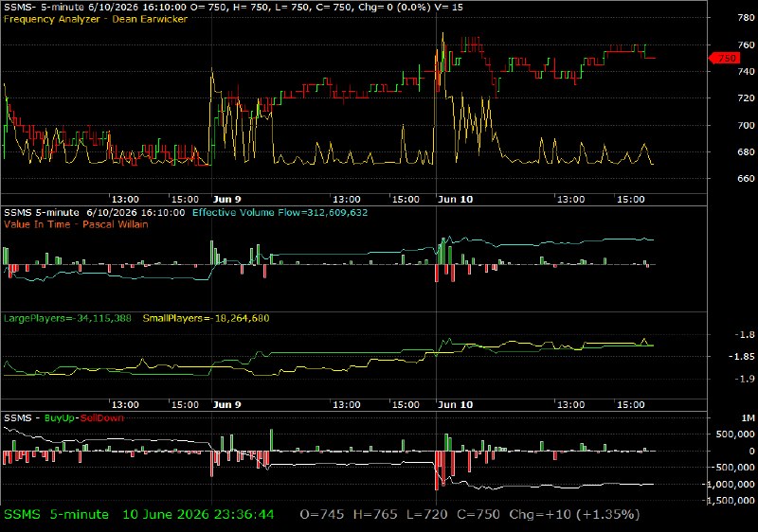This screenshot has width=758, height=532.
Task: Click 'Chg=+10 (+1.35%)' in the status bar
Action: [574, 515]
